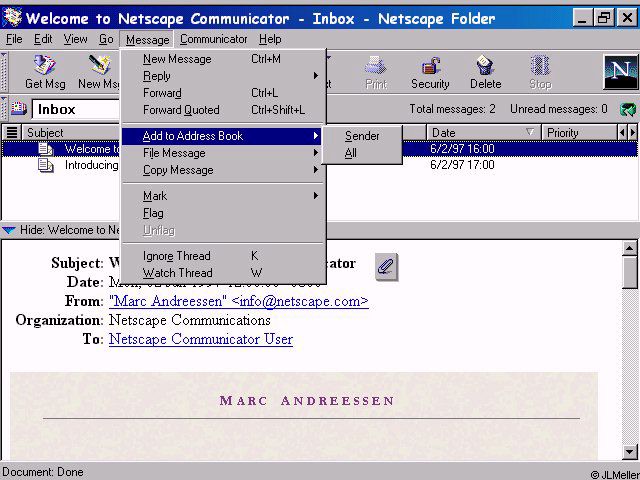Viewport: 640px width, 480px height.
Task: Click the thread toggle icon left of Subject header
Action: tap(12, 133)
